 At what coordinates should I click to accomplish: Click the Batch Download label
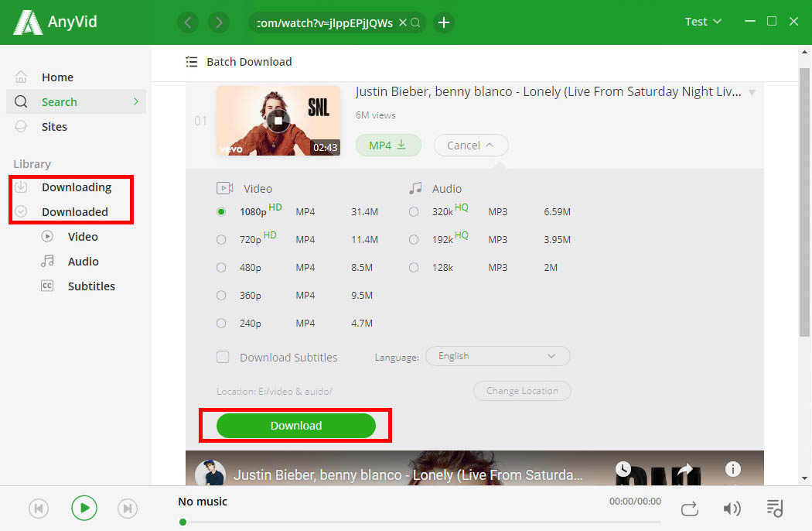(249, 62)
